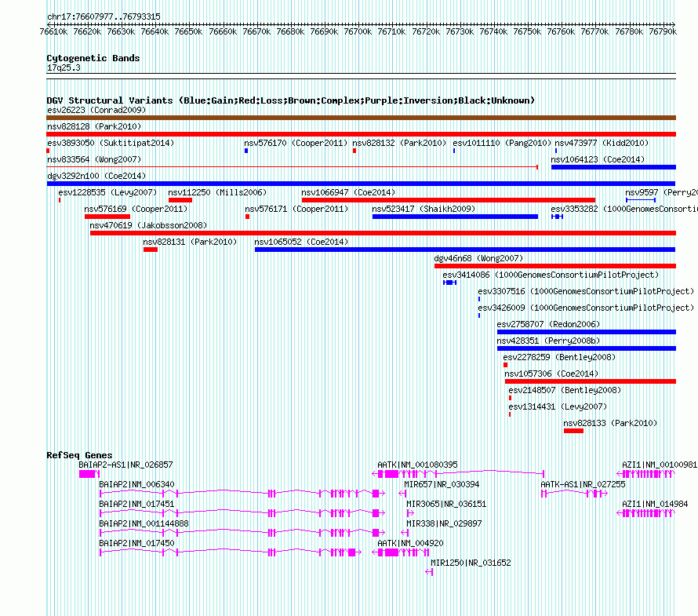Viewport: 698px width, 616px height.
Task: Click the 76790k ruler position
Action: click(x=663, y=31)
